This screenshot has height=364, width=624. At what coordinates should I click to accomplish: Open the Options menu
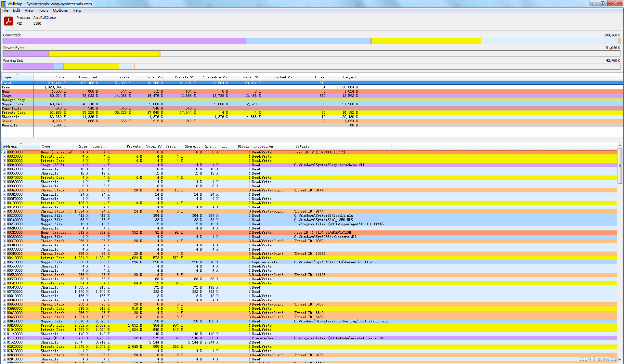click(x=60, y=10)
